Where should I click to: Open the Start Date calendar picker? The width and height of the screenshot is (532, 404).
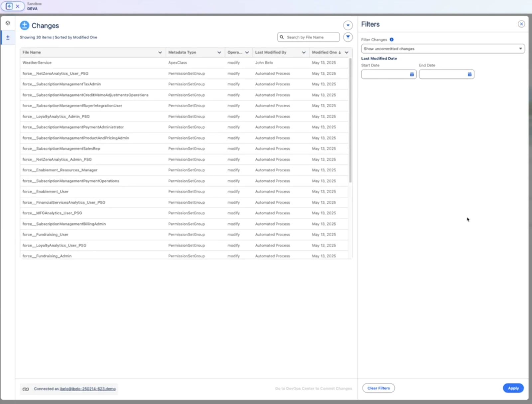pyautogui.click(x=412, y=74)
